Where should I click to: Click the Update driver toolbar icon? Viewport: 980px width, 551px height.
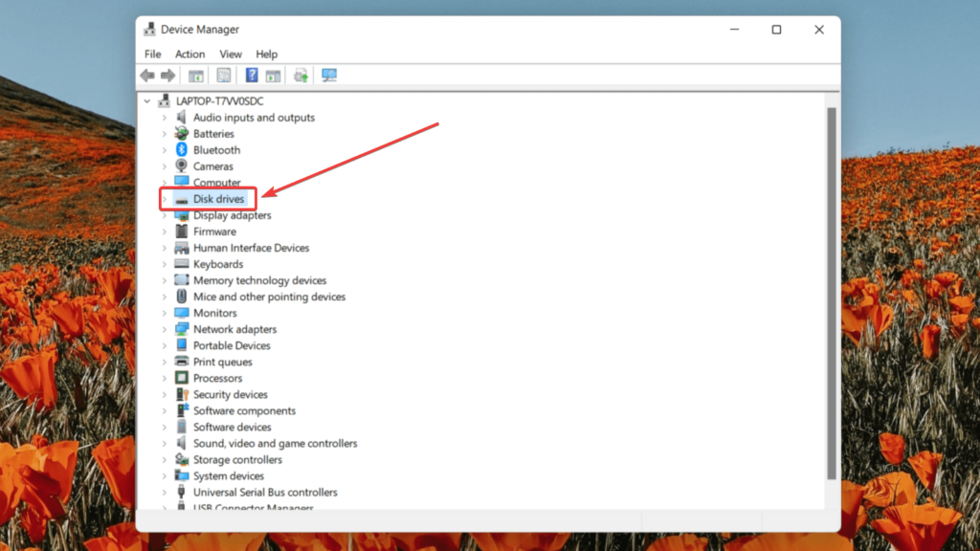(301, 75)
